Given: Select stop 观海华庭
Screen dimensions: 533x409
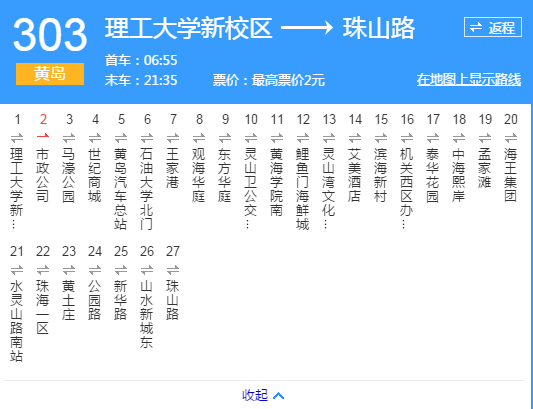Looking at the screenshot, I should click(x=199, y=175).
